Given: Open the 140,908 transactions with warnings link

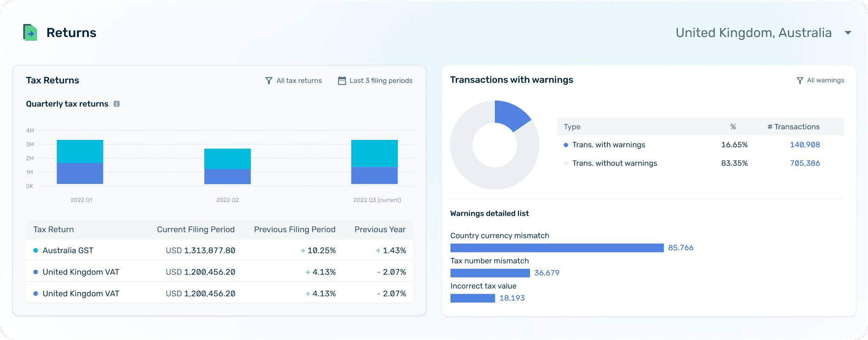Looking at the screenshot, I should 805,145.
